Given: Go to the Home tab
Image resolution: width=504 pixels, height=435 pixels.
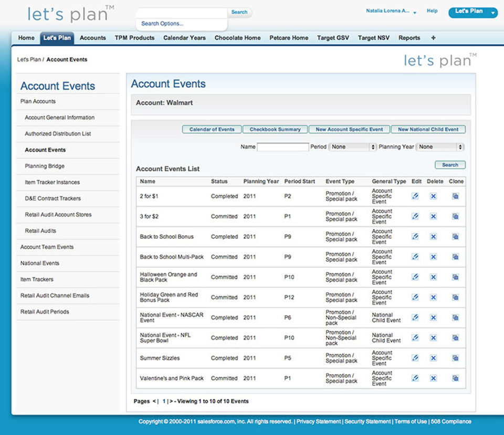Looking at the screenshot, I should tap(26, 38).
